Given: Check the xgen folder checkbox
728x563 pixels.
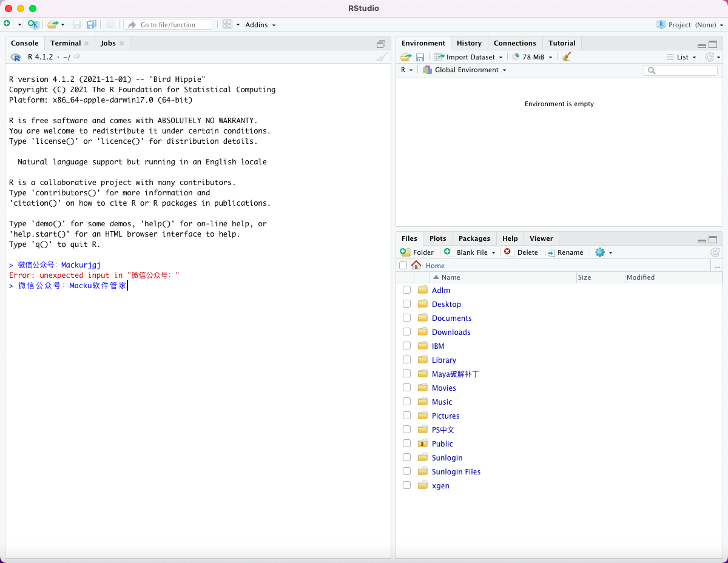Looking at the screenshot, I should [406, 485].
